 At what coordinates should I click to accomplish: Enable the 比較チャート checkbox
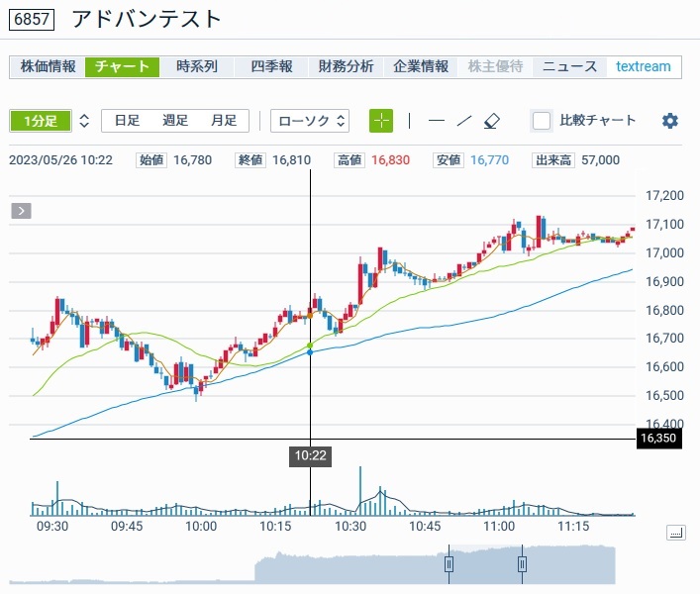pos(542,121)
